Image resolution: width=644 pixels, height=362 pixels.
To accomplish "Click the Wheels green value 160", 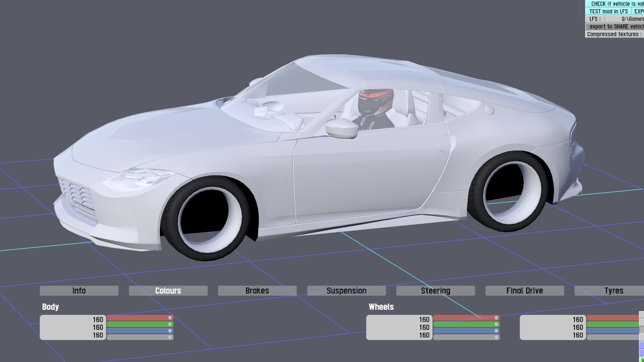I will (424, 327).
